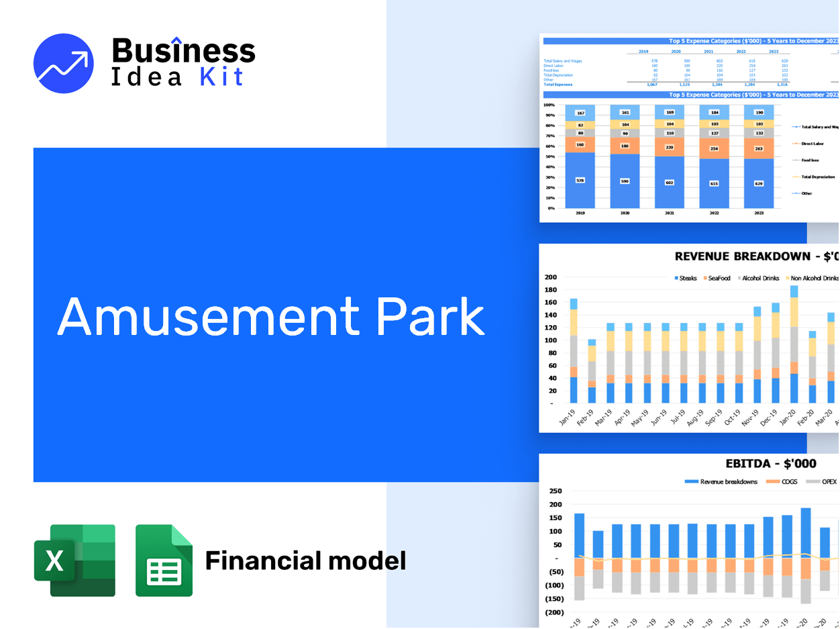Select the COGS legend marker in EBITDA chart
840x629 pixels.
pyautogui.click(x=772, y=482)
